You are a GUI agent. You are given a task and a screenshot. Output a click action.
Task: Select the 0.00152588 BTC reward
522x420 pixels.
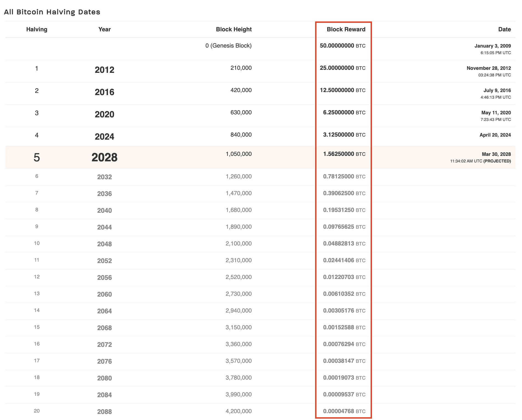344,327
